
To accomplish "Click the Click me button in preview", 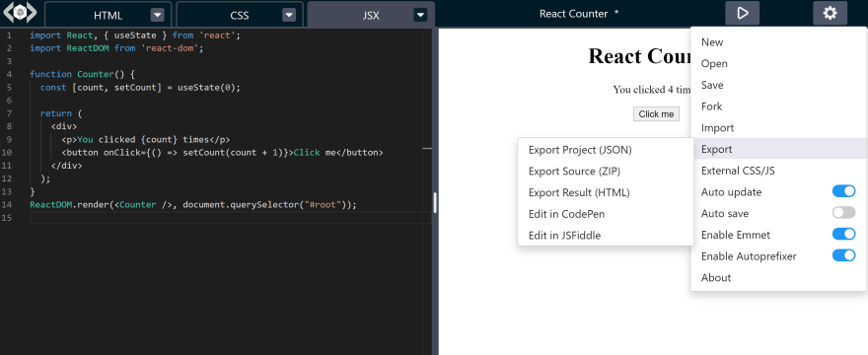I will [x=656, y=114].
